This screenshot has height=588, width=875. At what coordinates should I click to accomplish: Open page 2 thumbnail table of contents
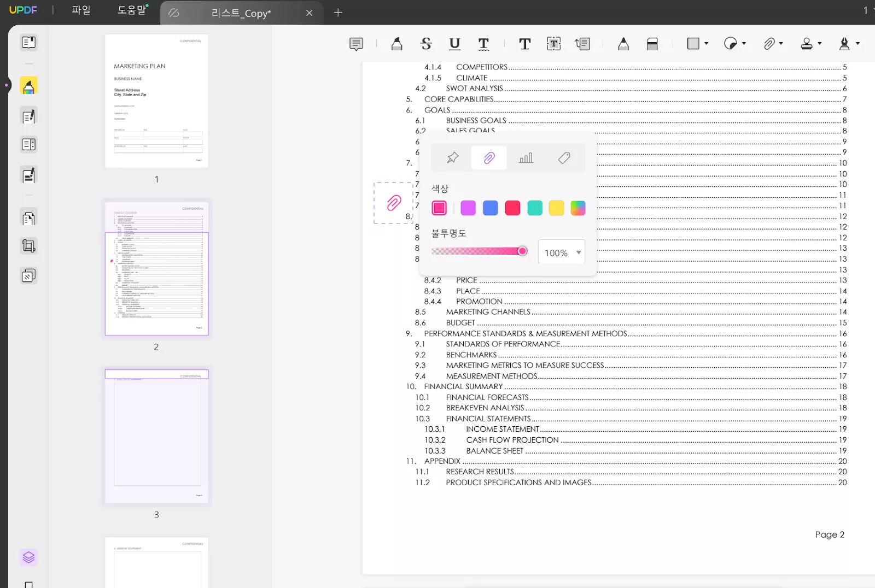[156, 268]
